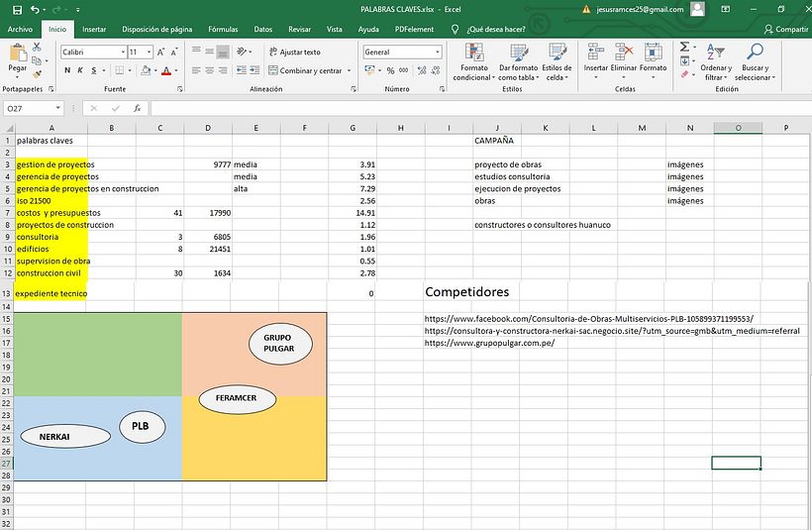Decrease the cell indent
The width and height of the screenshot is (812, 530).
[242, 70]
